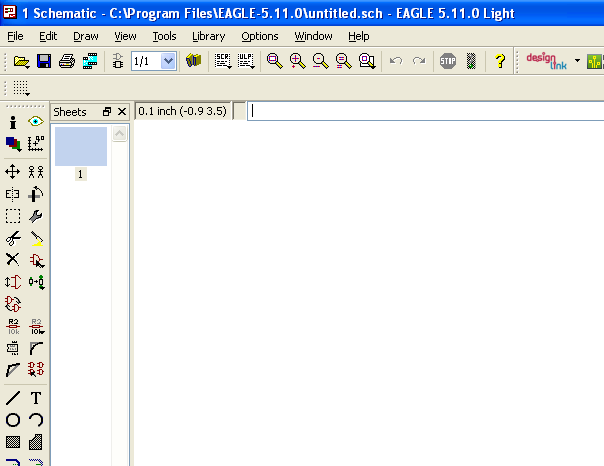Run a script with the SCR icon
Screen dimensions: 604x466
pos(223,61)
